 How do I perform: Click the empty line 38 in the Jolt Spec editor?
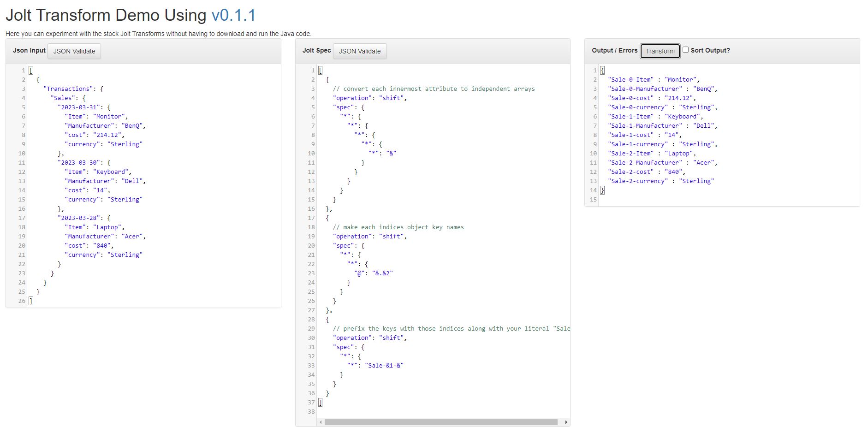pyautogui.click(x=443, y=411)
